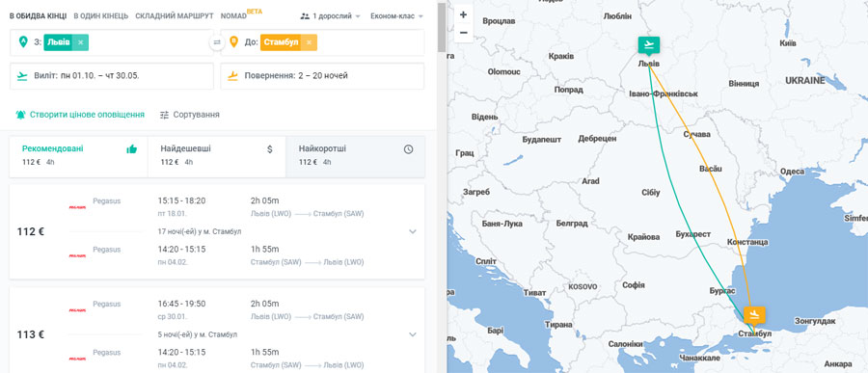Click the origin location pin icon
This screenshot has width=868, height=373.
(23, 42)
